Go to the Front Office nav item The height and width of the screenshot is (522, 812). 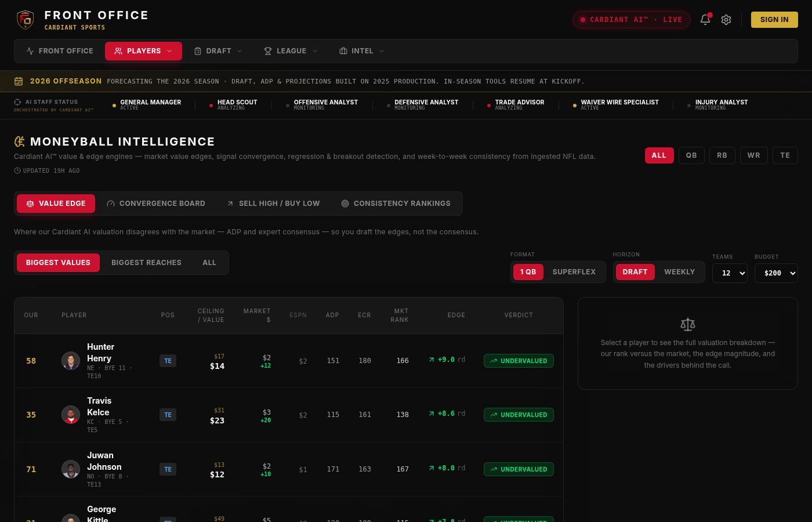click(60, 51)
